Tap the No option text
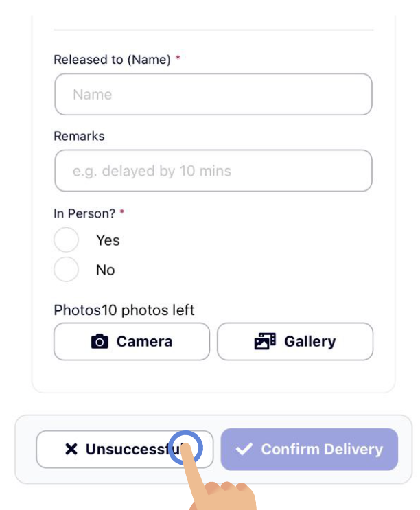Screen dimensions: 420x510 click(x=105, y=270)
